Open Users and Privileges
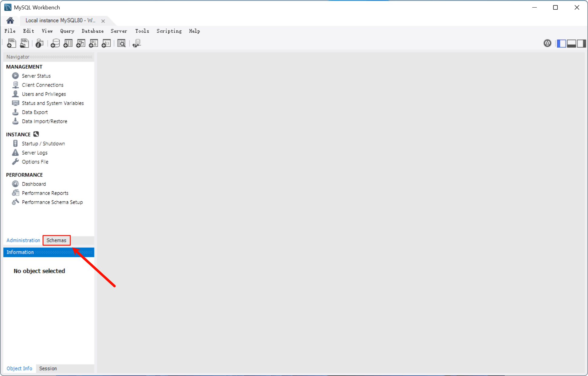 point(44,94)
